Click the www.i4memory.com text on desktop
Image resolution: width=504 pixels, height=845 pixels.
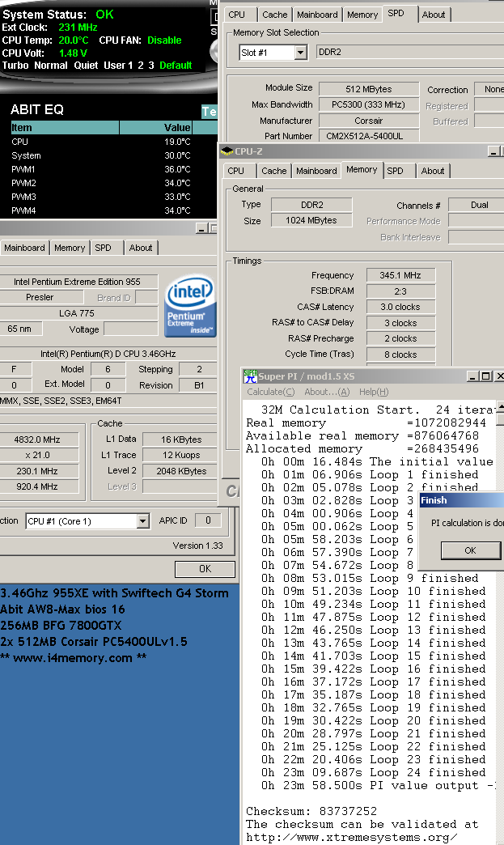pyautogui.click(x=73, y=658)
